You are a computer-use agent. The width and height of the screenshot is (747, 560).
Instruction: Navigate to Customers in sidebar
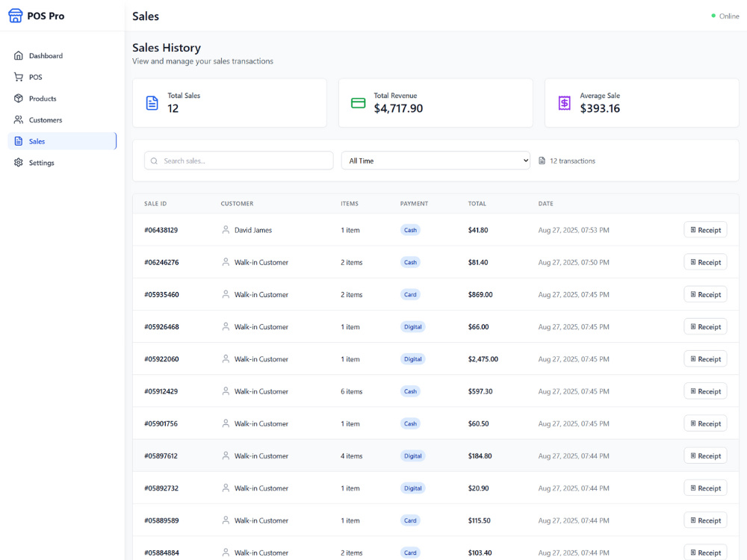[x=62, y=120]
